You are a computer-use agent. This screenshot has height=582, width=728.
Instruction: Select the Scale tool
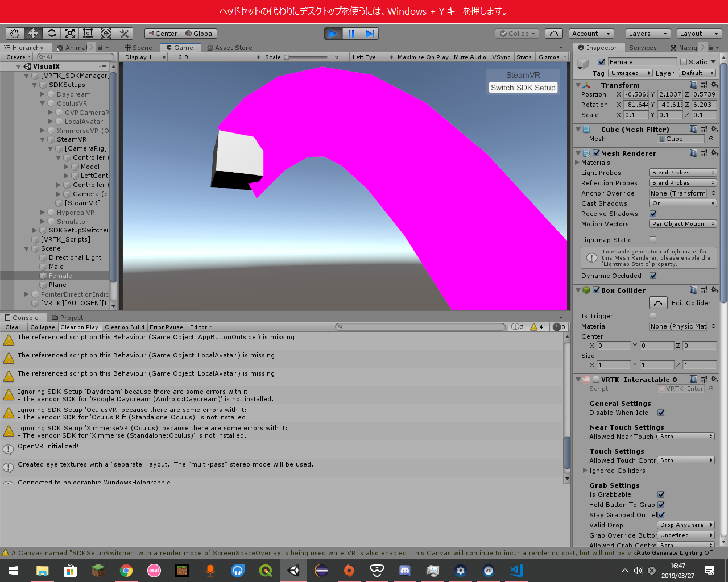click(69, 34)
